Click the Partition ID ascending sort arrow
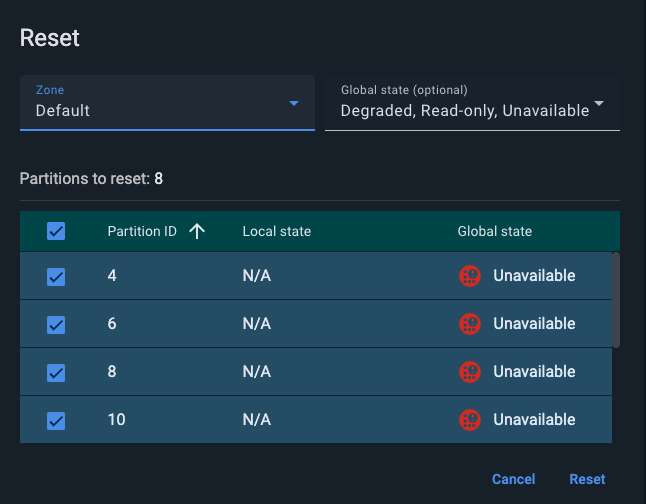 click(x=197, y=231)
